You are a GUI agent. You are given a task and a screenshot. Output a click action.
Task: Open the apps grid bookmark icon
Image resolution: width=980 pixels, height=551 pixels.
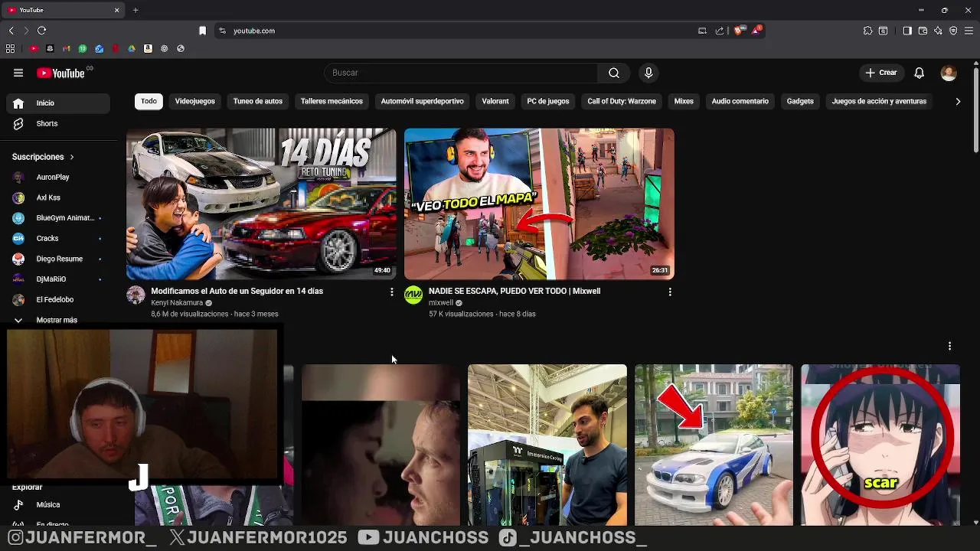coord(10,48)
